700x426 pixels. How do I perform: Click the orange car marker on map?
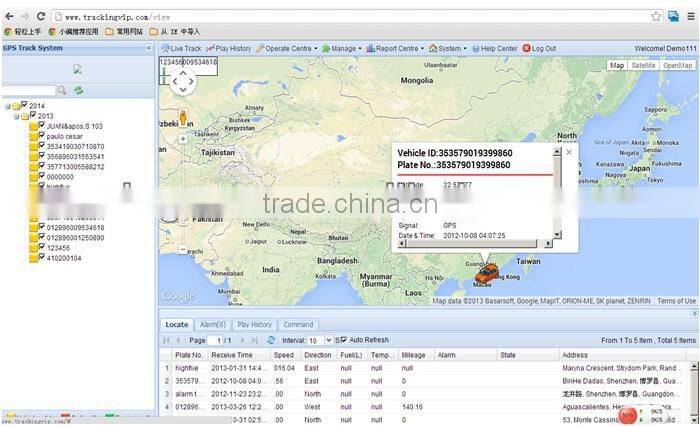coord(486,273)
